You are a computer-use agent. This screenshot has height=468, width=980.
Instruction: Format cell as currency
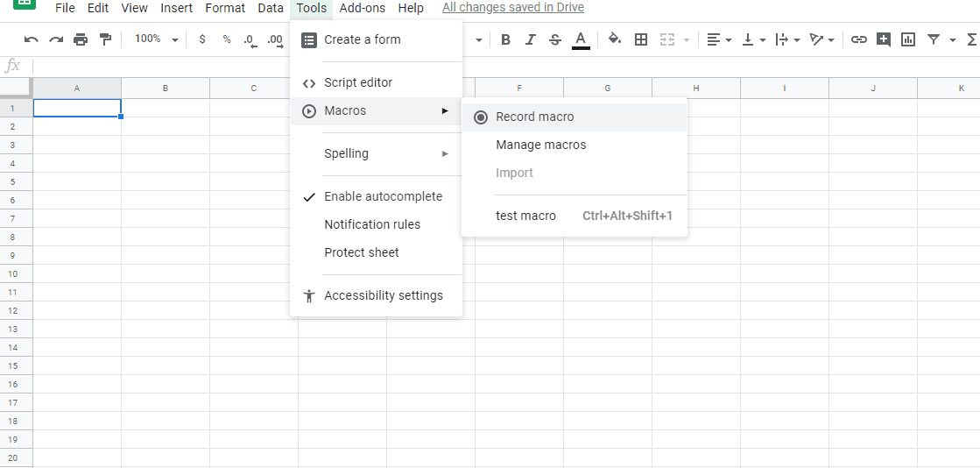(x=202, y=39)
